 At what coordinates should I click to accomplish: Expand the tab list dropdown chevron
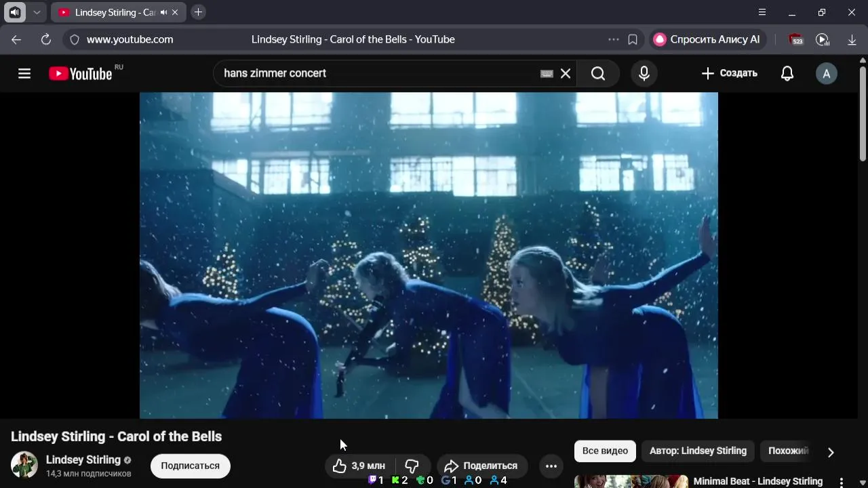pos(37,12)
